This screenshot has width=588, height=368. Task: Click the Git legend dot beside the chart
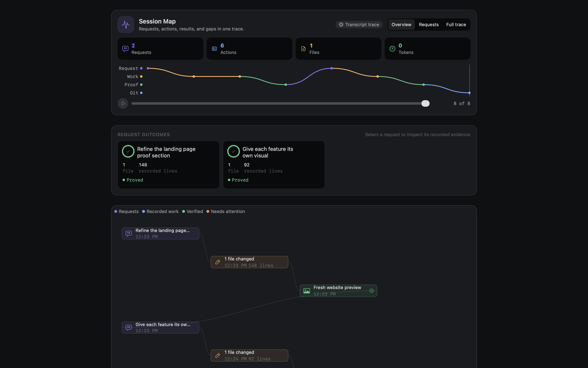point(141,93)
